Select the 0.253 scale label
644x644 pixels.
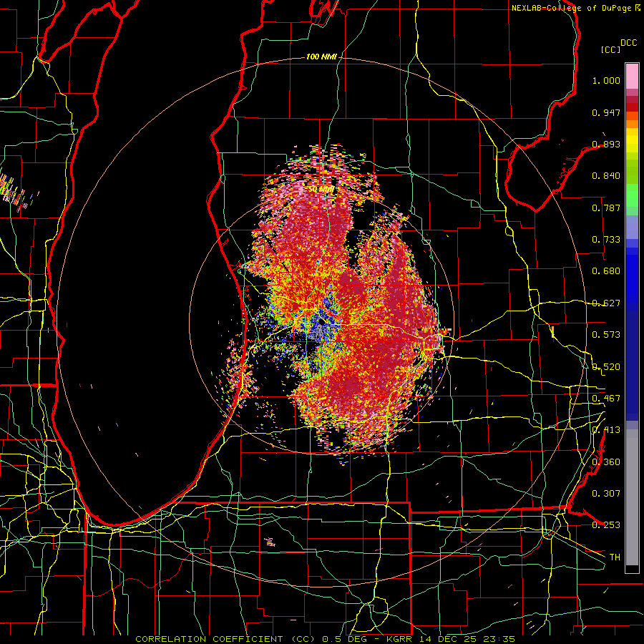coord(606,525)
